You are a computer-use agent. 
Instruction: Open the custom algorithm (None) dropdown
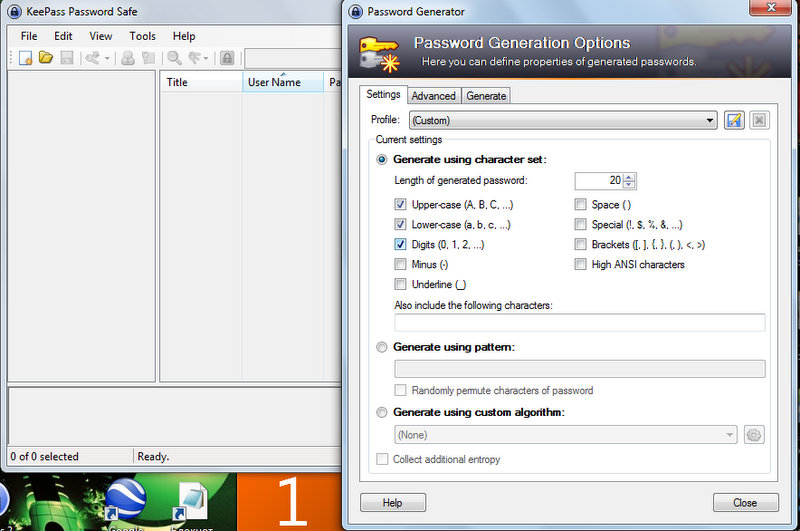click(566, 435)
